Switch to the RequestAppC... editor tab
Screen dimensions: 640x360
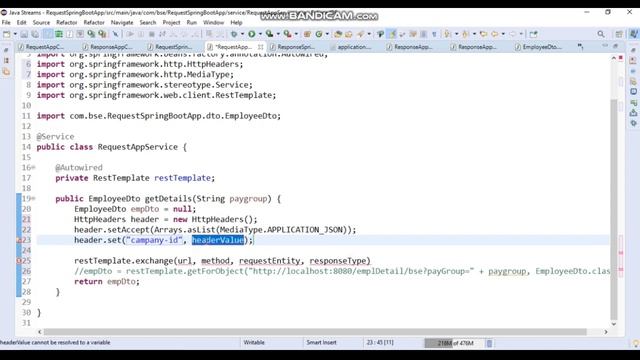tap(41, 47)
